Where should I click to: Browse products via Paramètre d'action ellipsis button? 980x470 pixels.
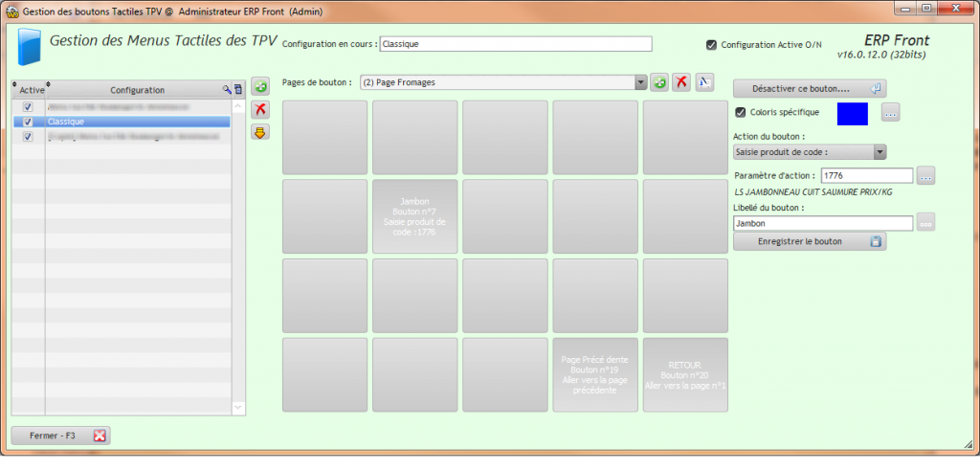(x=925, y=176)
